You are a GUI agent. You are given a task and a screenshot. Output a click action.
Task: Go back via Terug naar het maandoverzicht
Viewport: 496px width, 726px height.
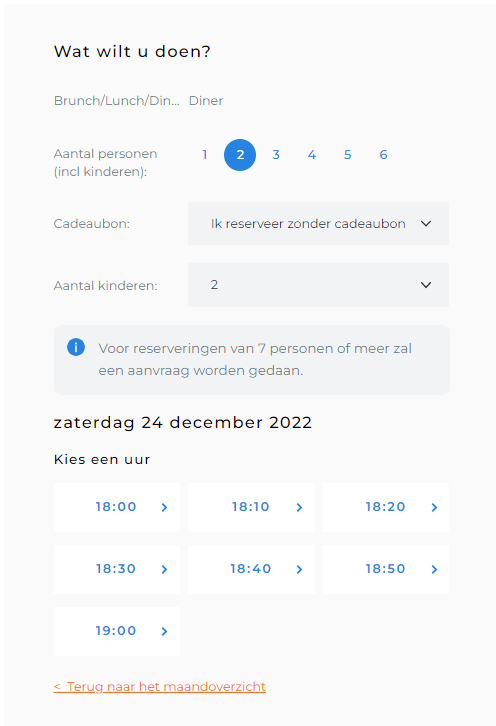[x=160, y=686]
